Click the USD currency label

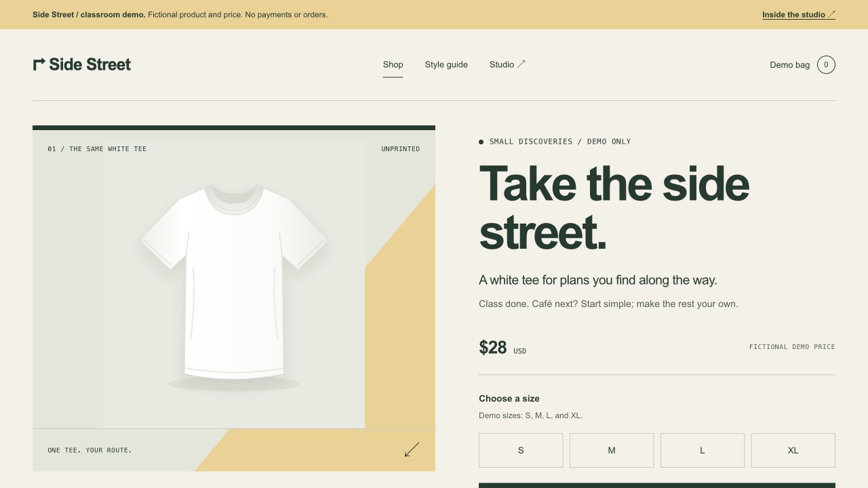[519, 351]
